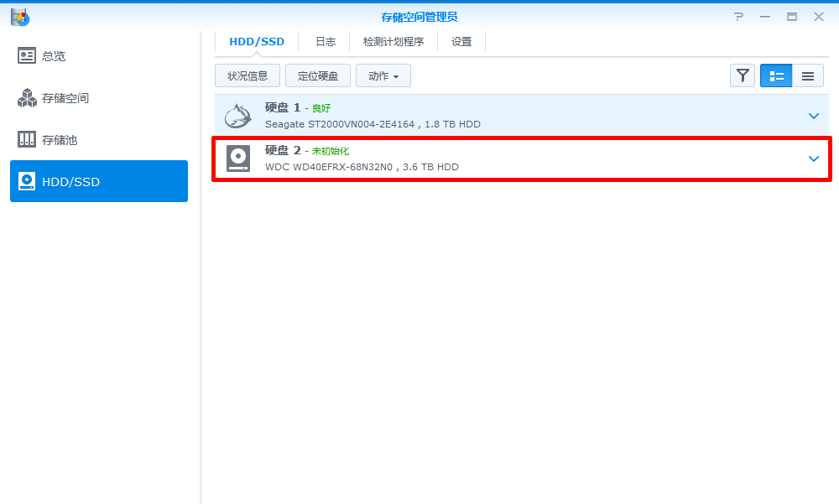
Task: Click the filter funnel icon
Action: [x=743, y=76]
